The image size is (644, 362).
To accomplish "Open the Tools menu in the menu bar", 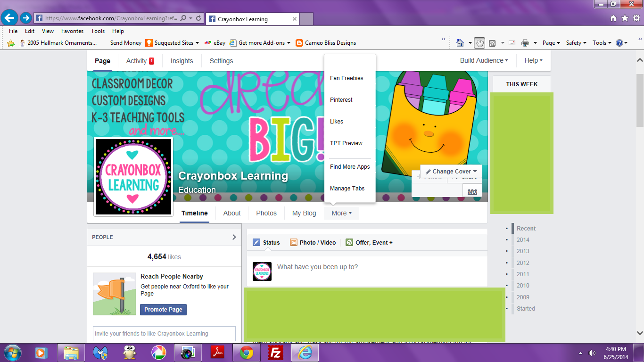I will (98, 31).
